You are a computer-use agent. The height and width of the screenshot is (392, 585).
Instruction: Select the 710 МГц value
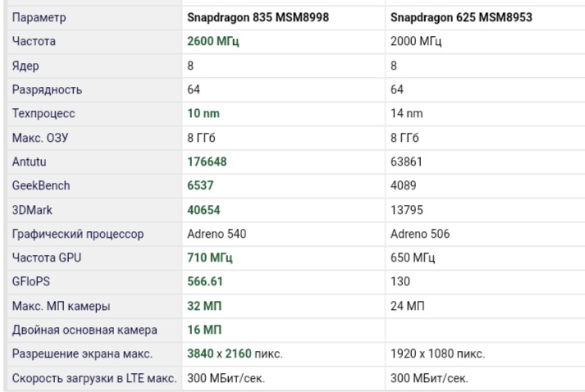tap(210, 258)
